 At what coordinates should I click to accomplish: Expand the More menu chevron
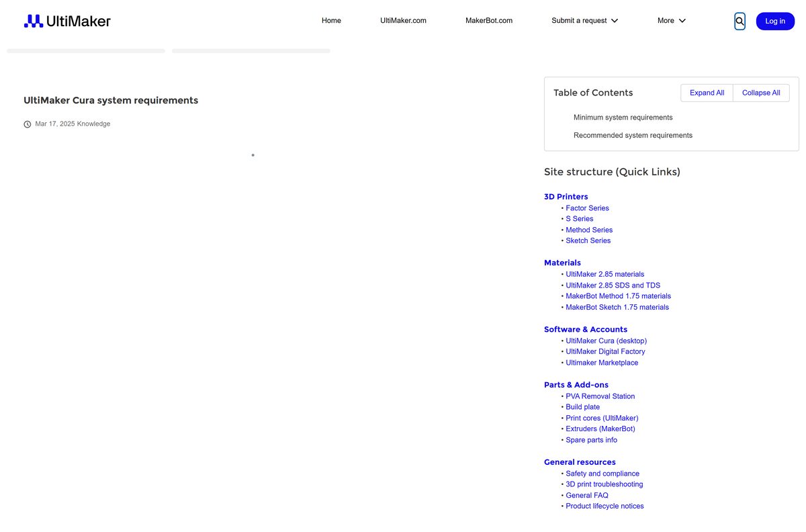682,21
